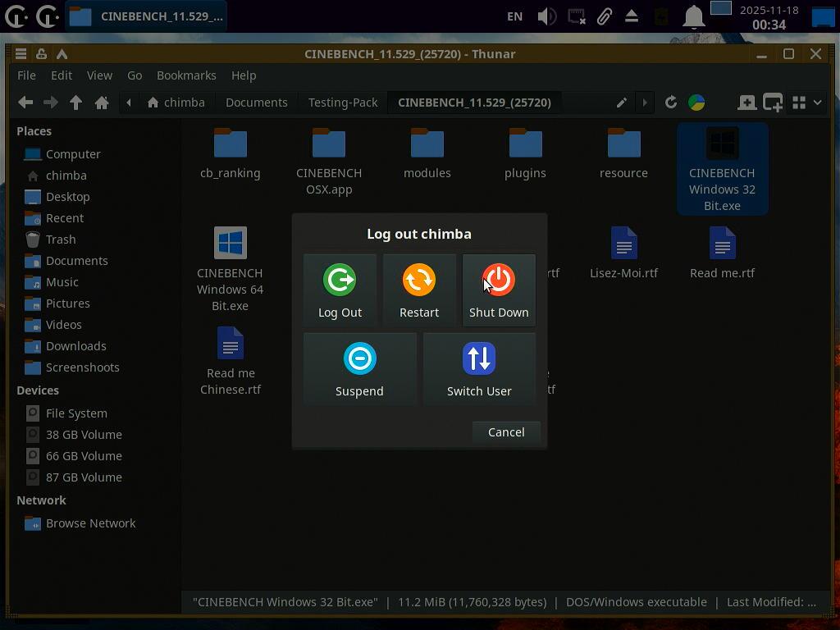840x630 pixels.
Task: Go to the home folder icon
Action: click(x=102, y=103)
